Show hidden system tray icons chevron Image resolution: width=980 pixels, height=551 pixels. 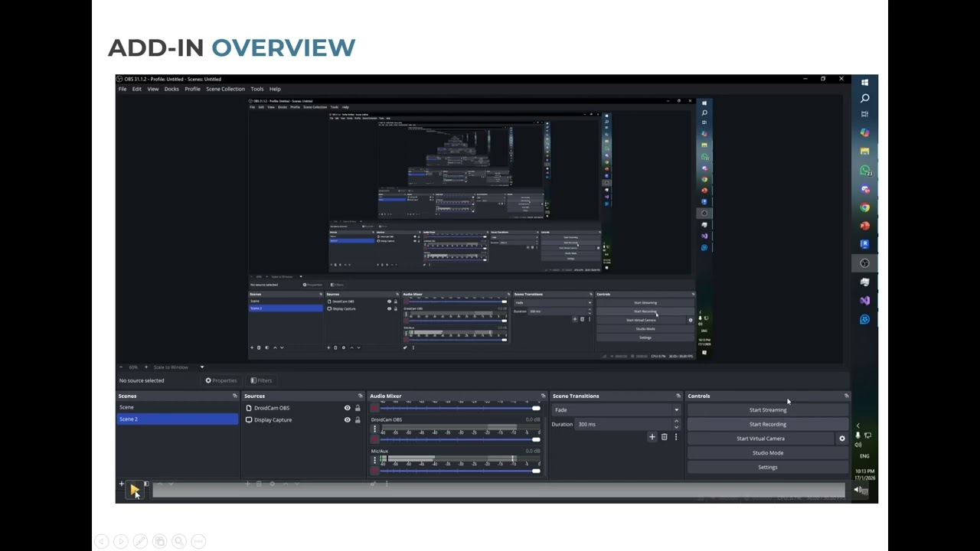[x=858, y=425]
